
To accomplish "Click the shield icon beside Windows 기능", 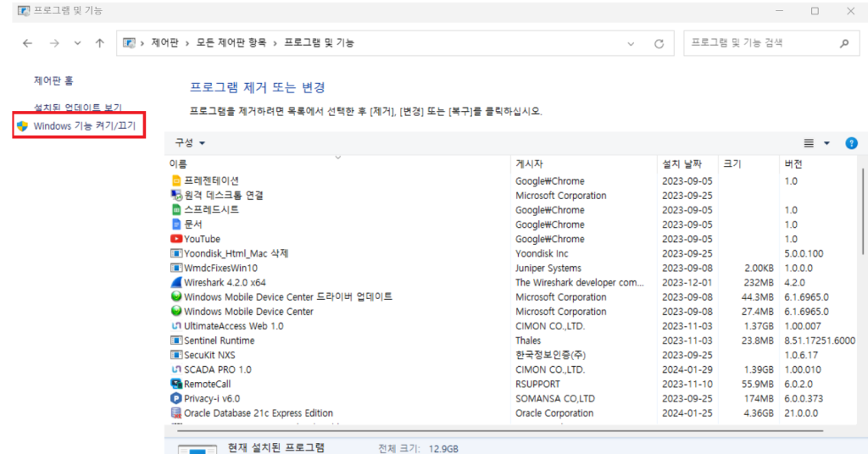I will [x=22, y=126].
